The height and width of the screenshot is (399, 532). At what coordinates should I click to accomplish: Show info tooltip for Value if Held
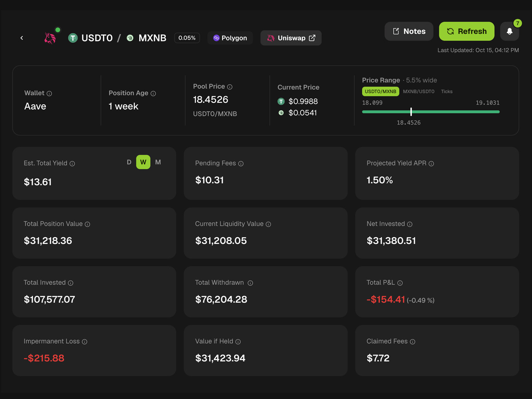point(238,342)
